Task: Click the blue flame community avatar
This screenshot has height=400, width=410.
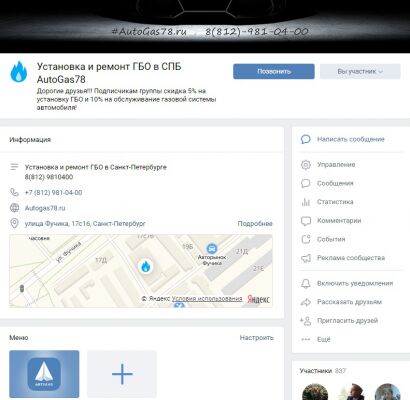Action: pos(19,72)
